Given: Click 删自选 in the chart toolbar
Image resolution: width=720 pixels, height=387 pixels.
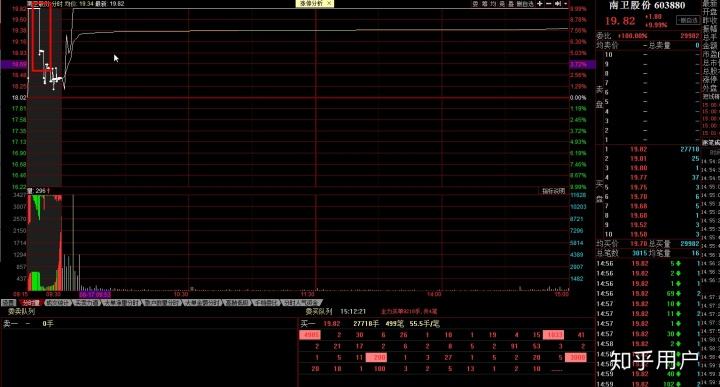Looking at the screenshot, I should [525, 4].
